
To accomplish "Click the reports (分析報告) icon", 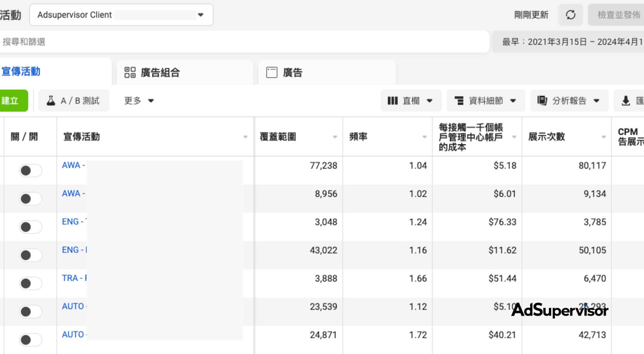I will [x=542, y=101].
